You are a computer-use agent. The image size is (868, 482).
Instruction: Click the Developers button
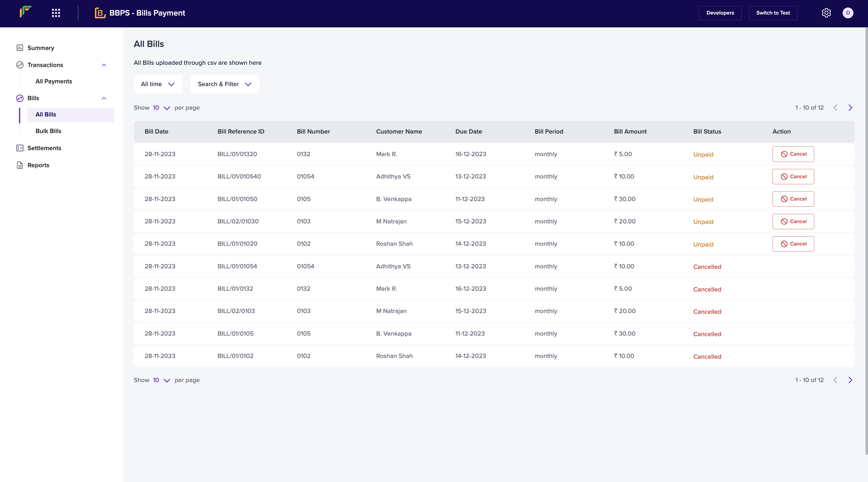tap(720, 13)
